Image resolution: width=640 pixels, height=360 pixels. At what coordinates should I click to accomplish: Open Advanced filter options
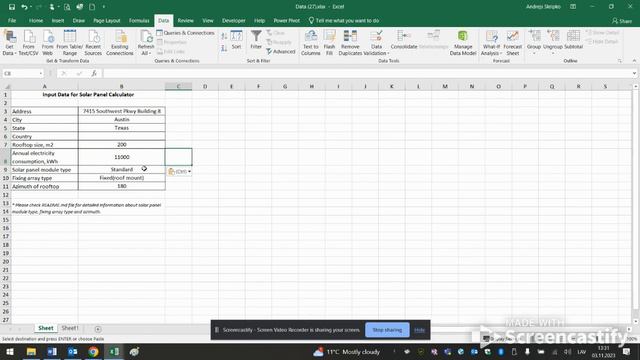tap(281, 51)
